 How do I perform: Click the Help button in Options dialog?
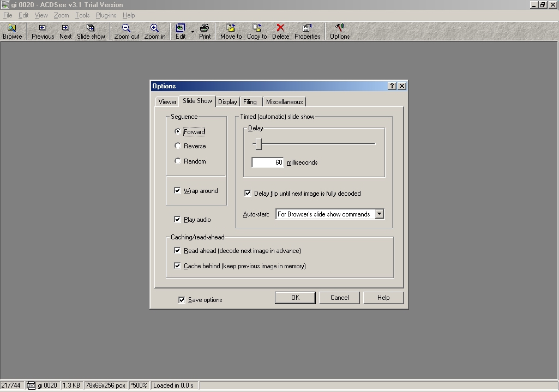(383, 298)
